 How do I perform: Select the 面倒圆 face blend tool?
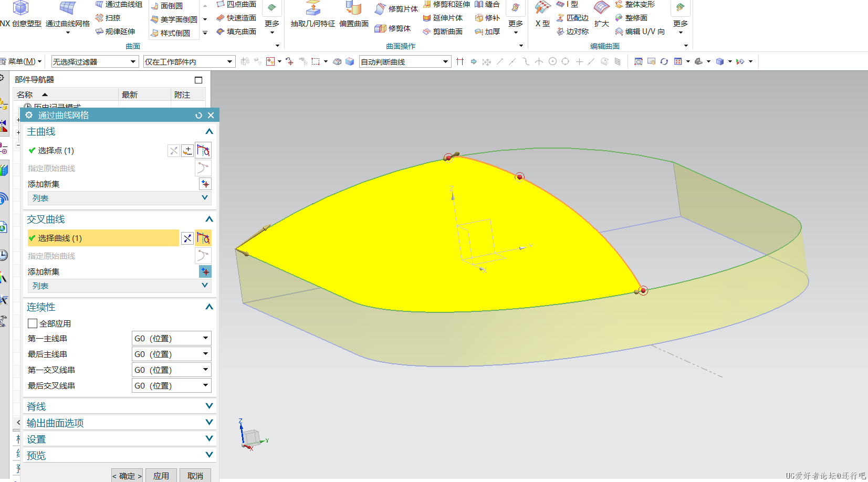tap(167, 6)
